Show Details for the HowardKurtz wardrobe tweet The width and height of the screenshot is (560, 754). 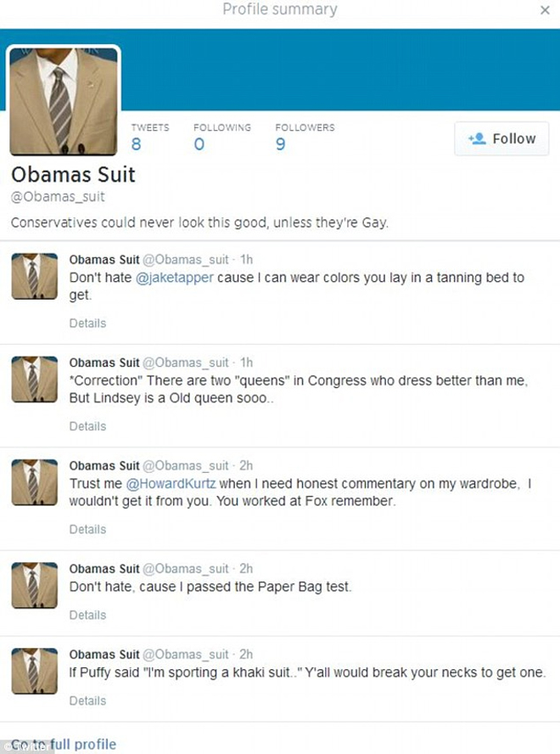click(x=87, y=529)
